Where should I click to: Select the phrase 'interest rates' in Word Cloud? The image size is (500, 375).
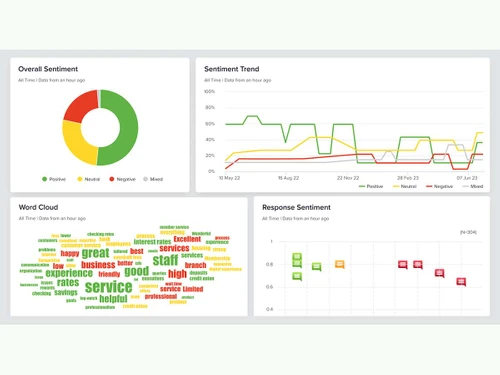tap(152, 242)
